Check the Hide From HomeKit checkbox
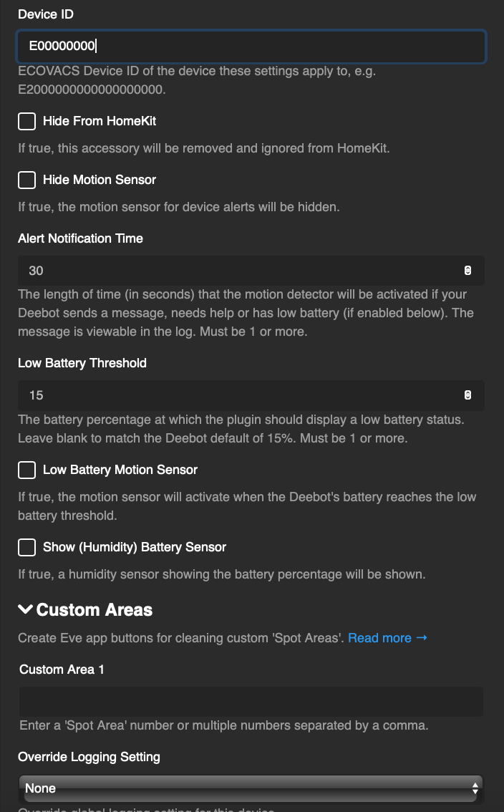504x812 pixels. click(26, 121)
